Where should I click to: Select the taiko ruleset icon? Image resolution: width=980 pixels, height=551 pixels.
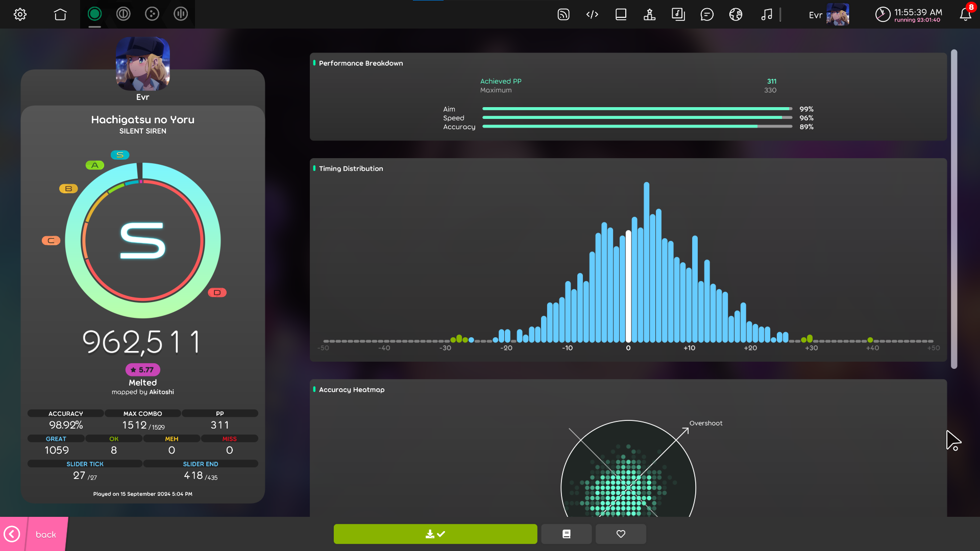click(123, 14)
